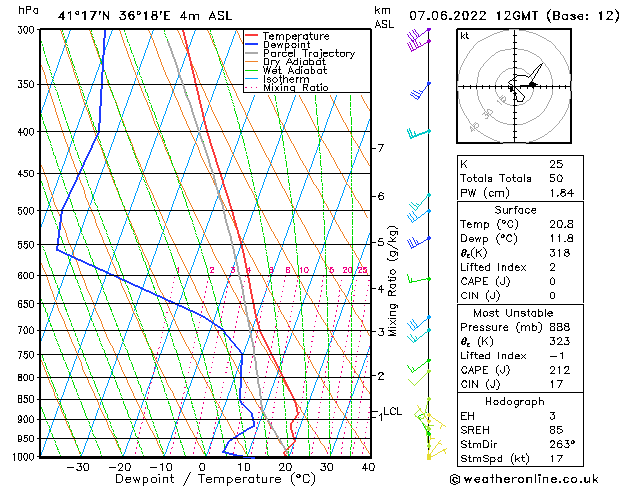Click the "850" hPa pressure tick label
The image size is (629, 486).
[28, 400]
